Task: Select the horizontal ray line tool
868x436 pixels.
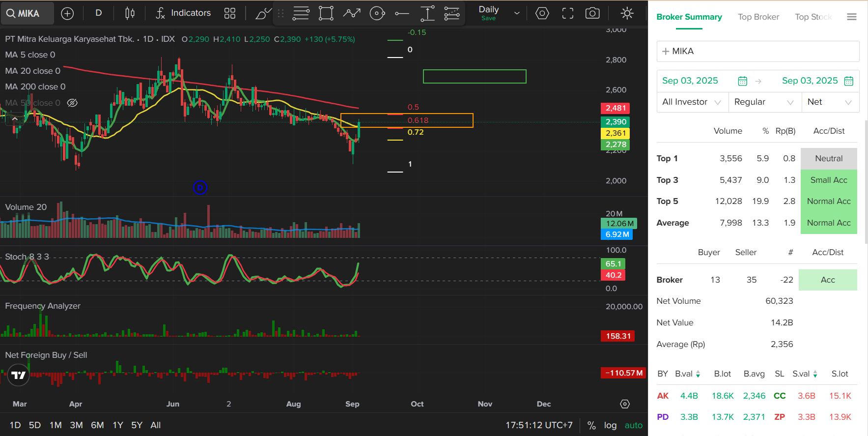Action: pyautogui.click(x=402, y=13)
